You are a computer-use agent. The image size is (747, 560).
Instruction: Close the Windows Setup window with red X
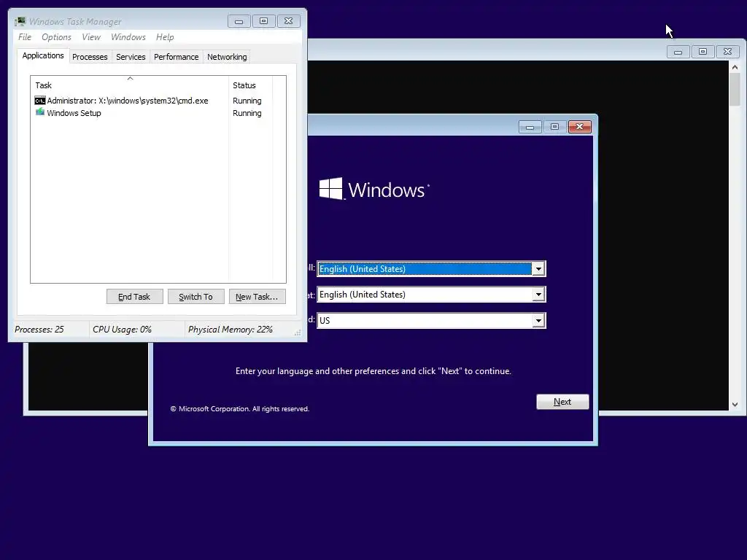579,127
